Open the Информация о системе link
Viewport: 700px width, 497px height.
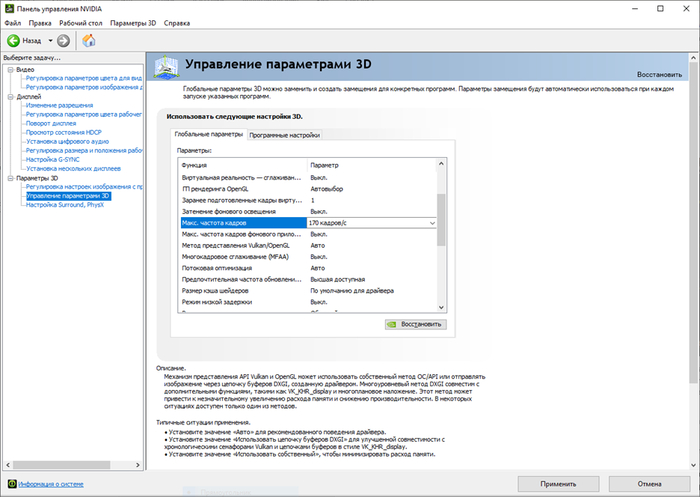click(49, 483)
